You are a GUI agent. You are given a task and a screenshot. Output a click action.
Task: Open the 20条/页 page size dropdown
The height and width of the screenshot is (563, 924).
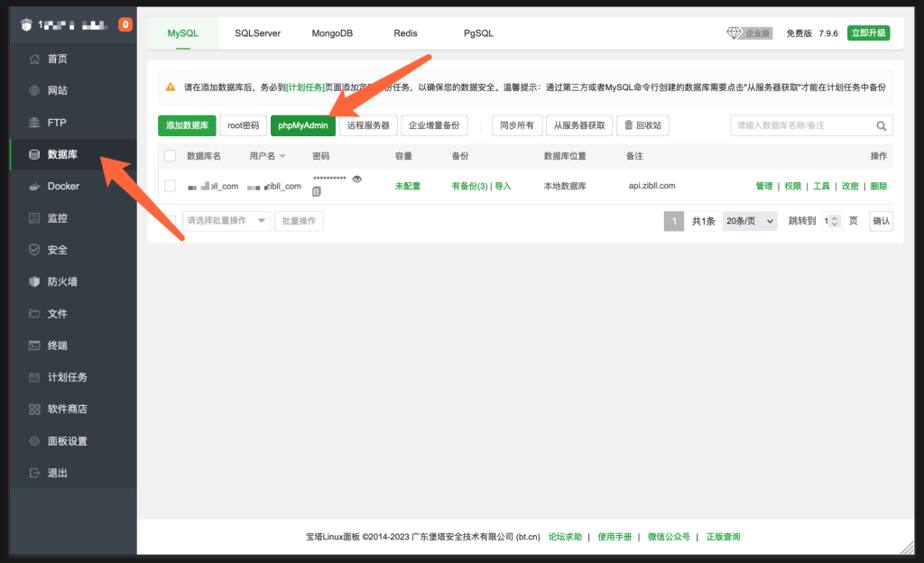(x=749, y=220)
